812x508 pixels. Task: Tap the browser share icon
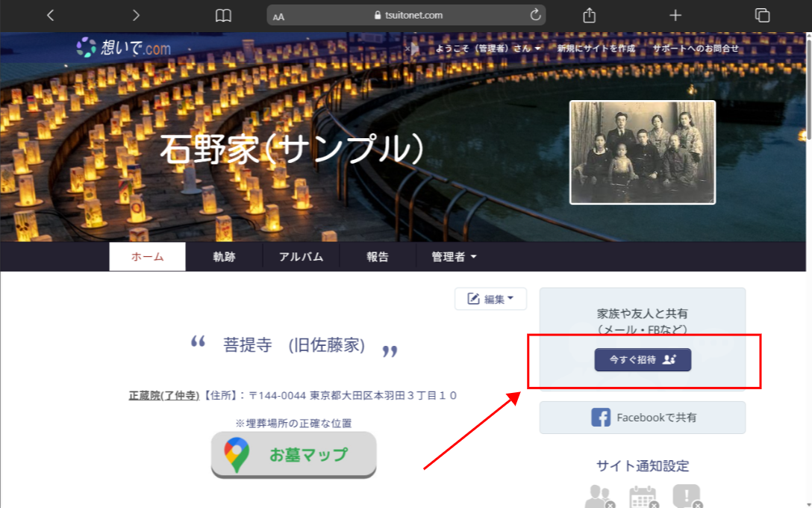[589, 15]
